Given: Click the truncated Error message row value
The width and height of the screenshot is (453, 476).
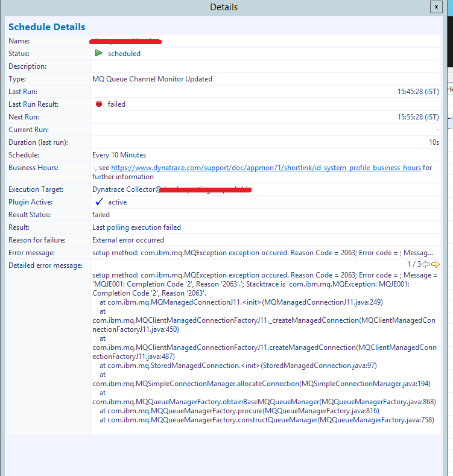Looking at the screenshot, I should tap(262, 253).
